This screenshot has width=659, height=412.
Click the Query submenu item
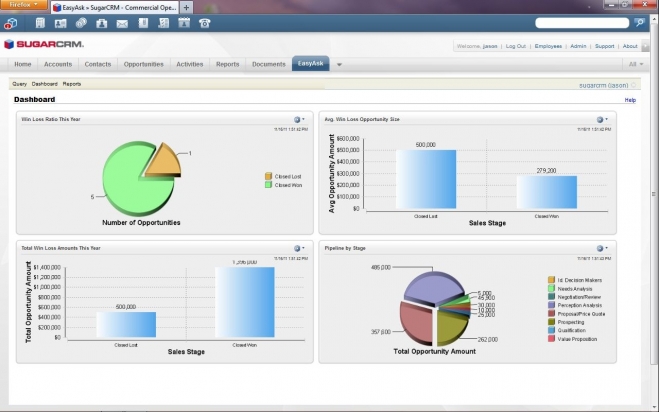point(19,84)
